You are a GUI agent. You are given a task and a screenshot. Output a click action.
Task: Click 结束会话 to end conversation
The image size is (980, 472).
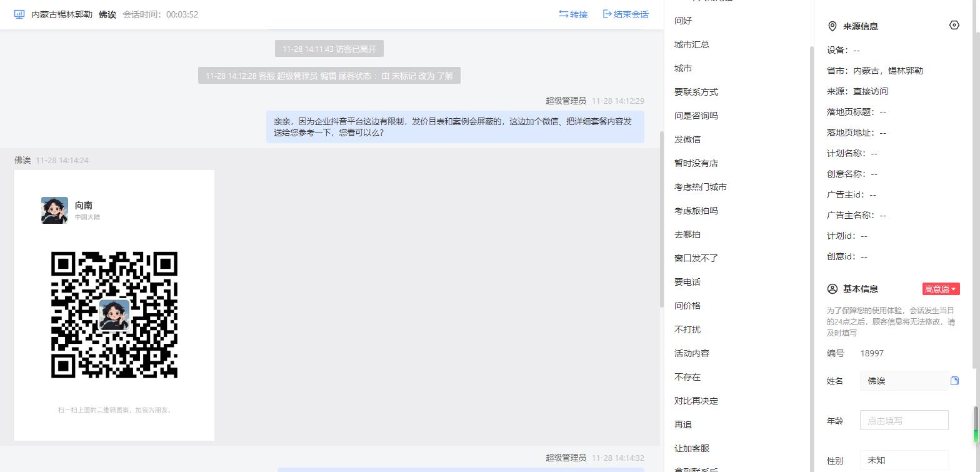tap(626, 14)
